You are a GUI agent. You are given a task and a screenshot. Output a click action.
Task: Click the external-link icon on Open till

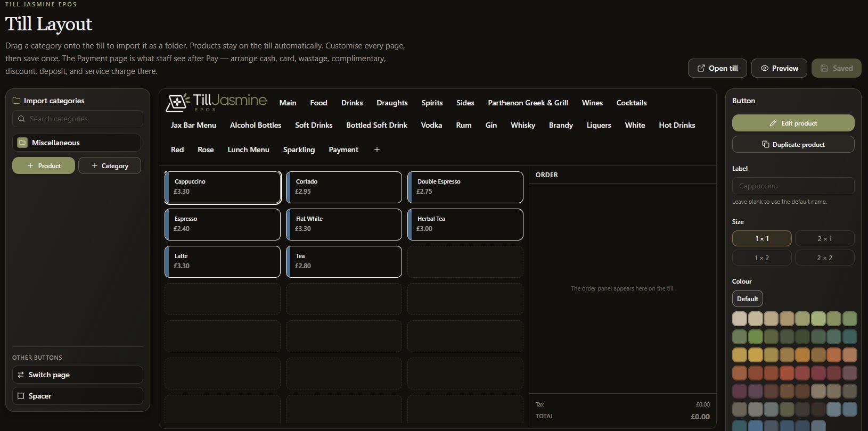point(701,68)
